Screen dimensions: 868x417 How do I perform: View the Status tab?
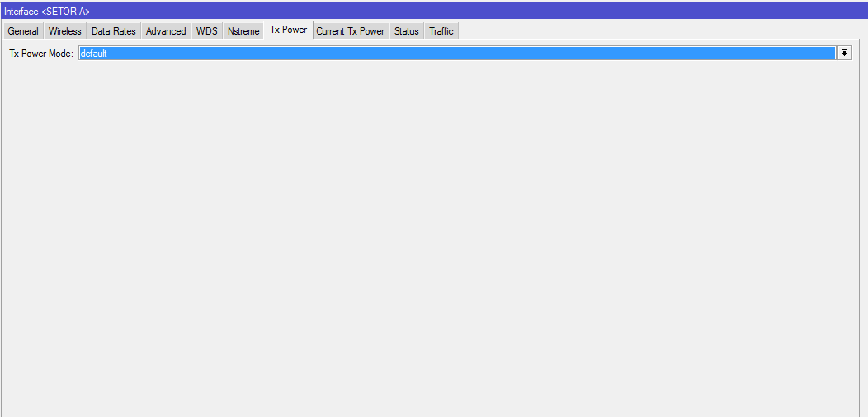pos(406,31)
